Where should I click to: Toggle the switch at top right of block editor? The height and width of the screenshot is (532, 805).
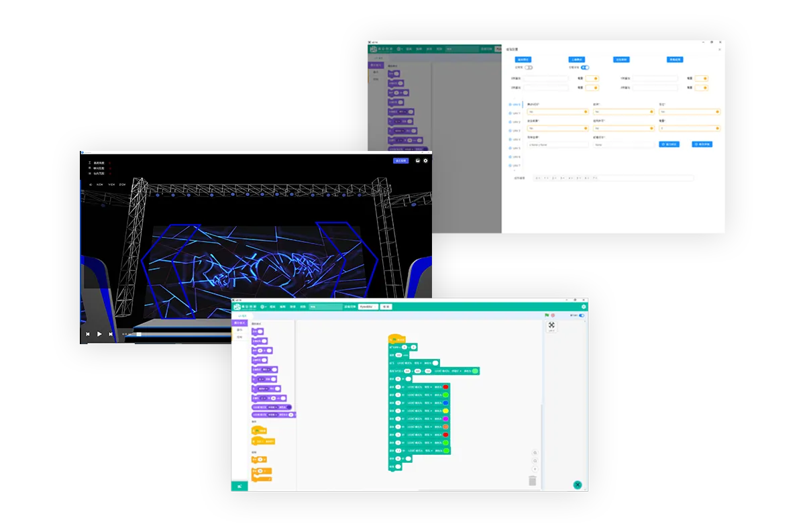(x=581, y=315)
